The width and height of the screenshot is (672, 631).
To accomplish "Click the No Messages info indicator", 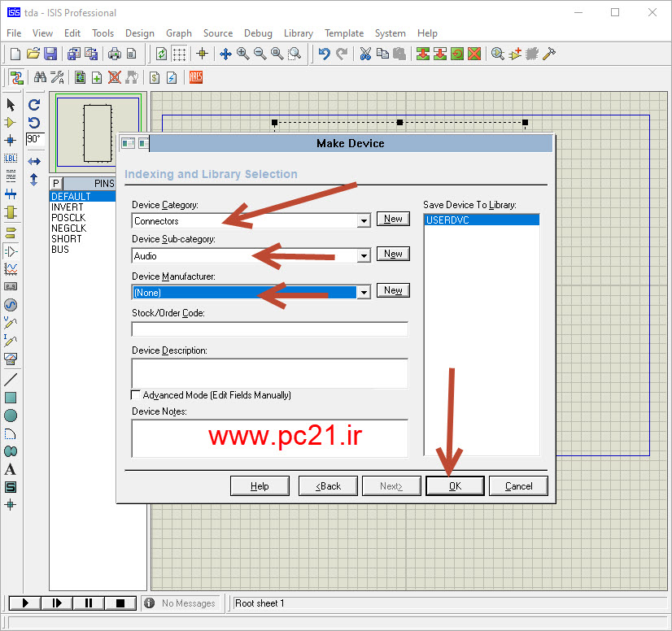I will click(181, 603).
